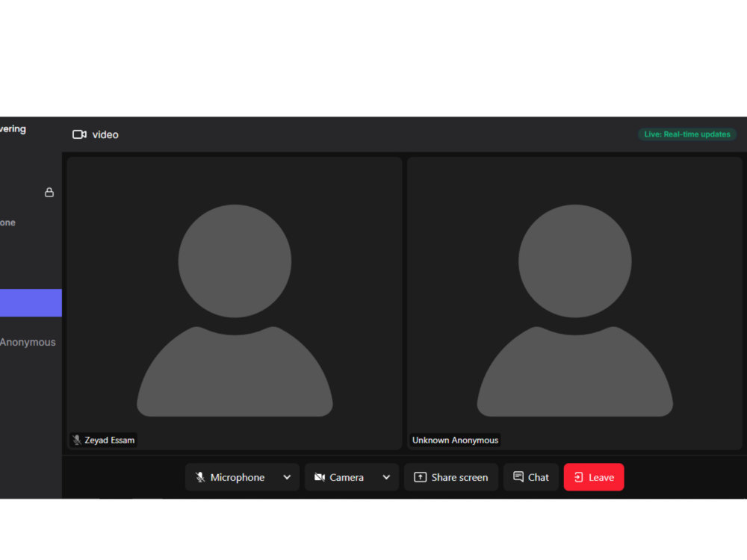
Task: Leave the video call
Action: [594, 477]
